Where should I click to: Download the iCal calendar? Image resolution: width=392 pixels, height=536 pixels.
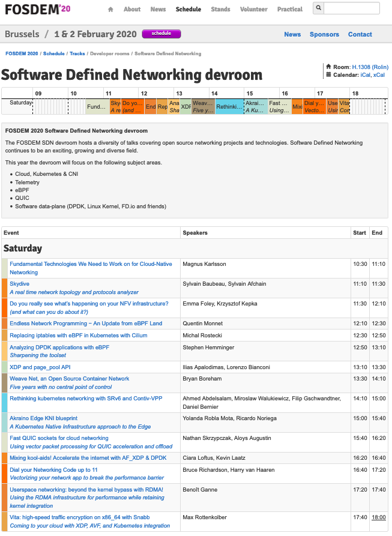[x=365, y=75]
